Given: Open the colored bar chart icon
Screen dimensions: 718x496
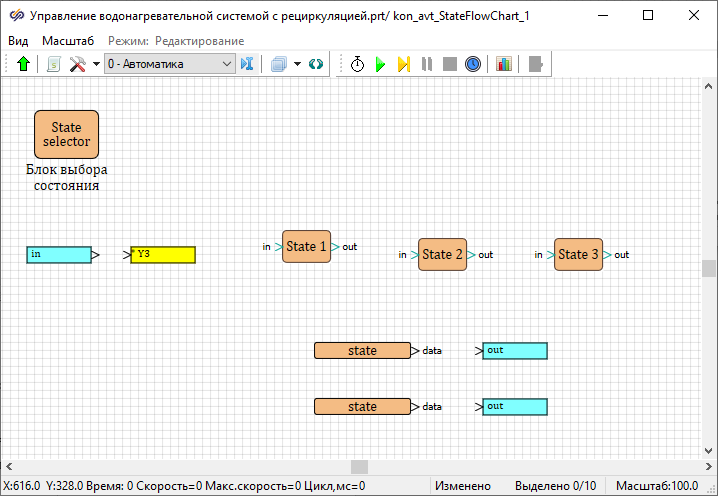Looking at the screenshot, I should (504, 64).
